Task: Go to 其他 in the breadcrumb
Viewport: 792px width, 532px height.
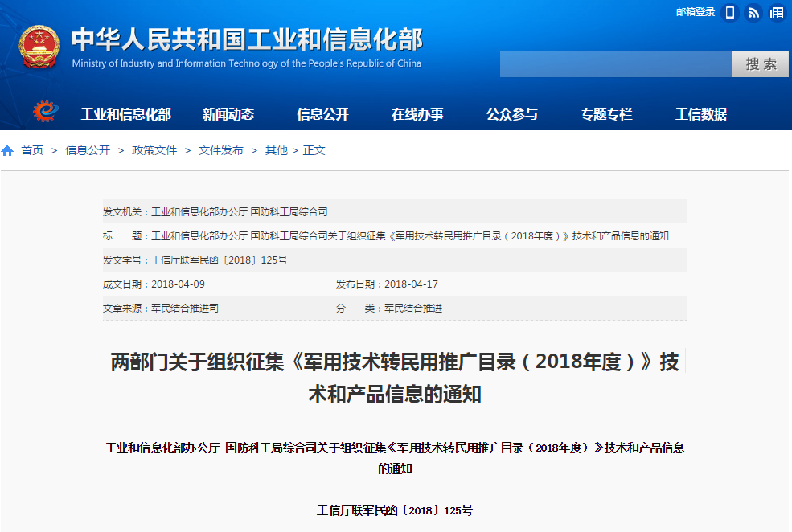Action: pos(277,150)
